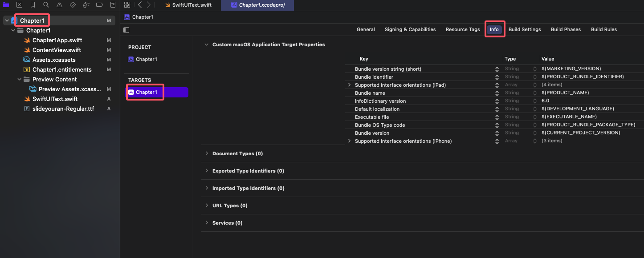Show the Debug navigator spray icon
The height and width of the screenshot is (258, 644).
tap(86, 5)
